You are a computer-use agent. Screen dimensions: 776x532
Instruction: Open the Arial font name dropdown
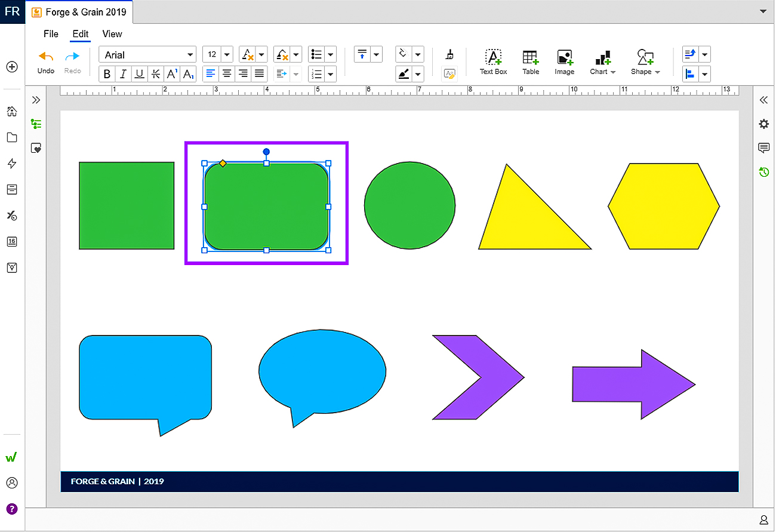click(x=147, y=55)
